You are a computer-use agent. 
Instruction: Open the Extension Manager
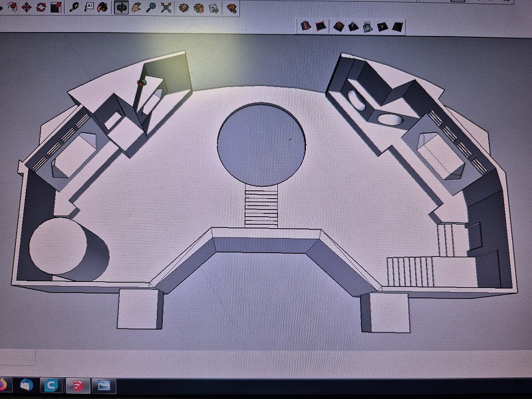(x=213, y=7)
